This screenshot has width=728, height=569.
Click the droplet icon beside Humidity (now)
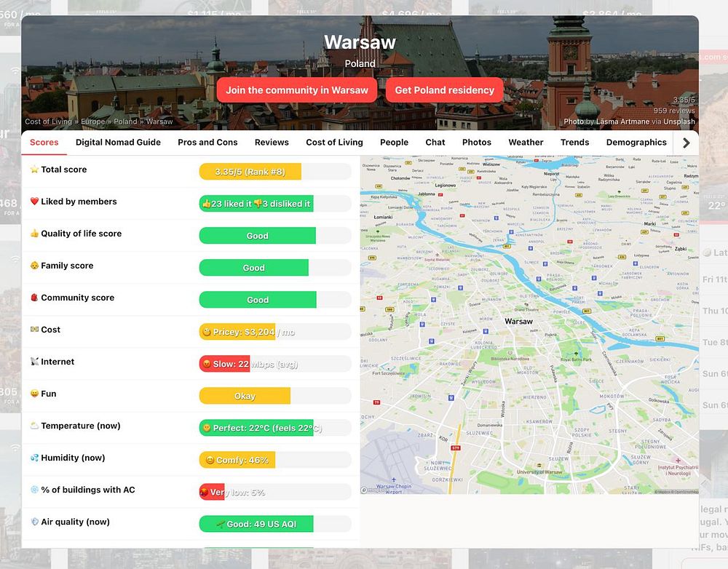(x=34, y=458)
